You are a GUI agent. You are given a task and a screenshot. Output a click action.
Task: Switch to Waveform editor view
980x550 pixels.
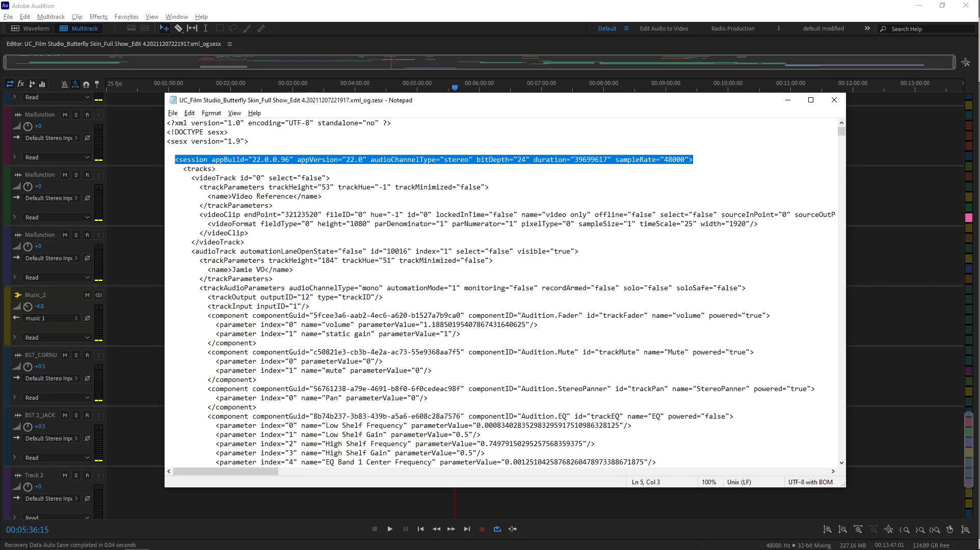click(x=31, y=29)
